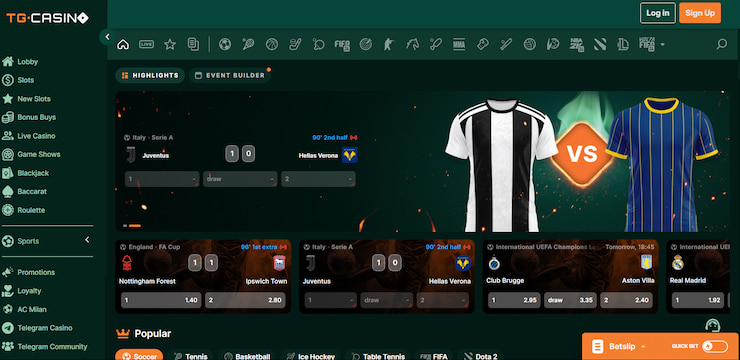Switch to the Highlights tab
The image size is (740, 360).
pos(150,75)
